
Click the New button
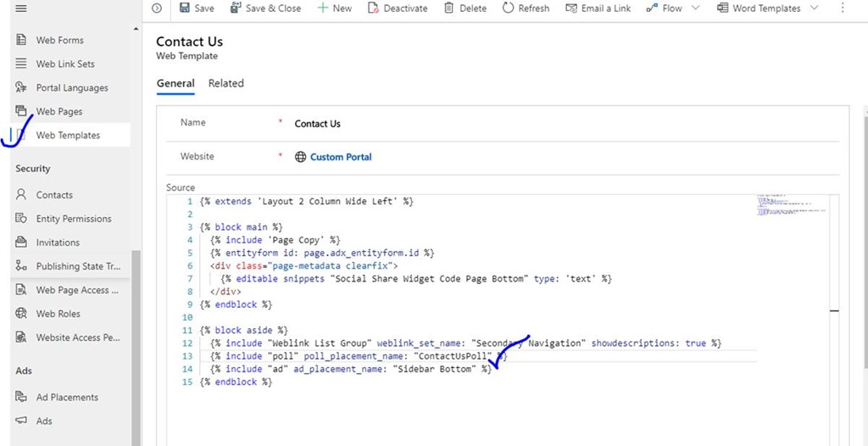[x=334, y=8]
